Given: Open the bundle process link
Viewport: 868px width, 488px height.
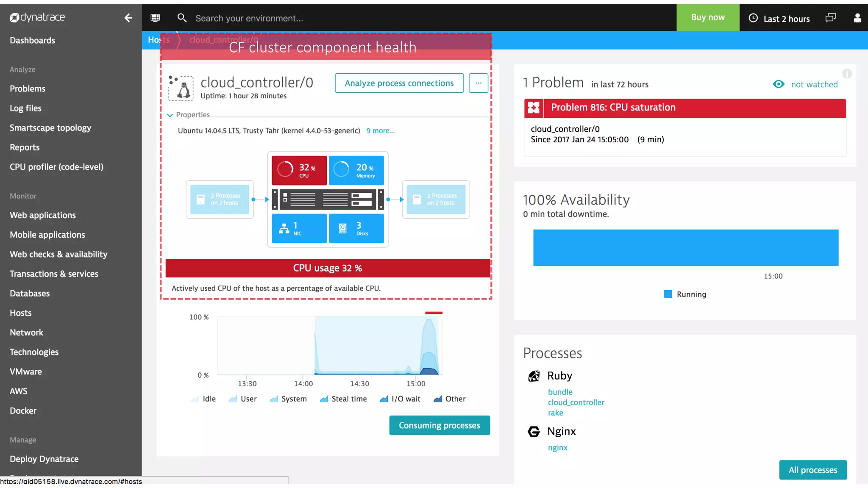Looking at the screenshot, I should [x=560, y=392].
